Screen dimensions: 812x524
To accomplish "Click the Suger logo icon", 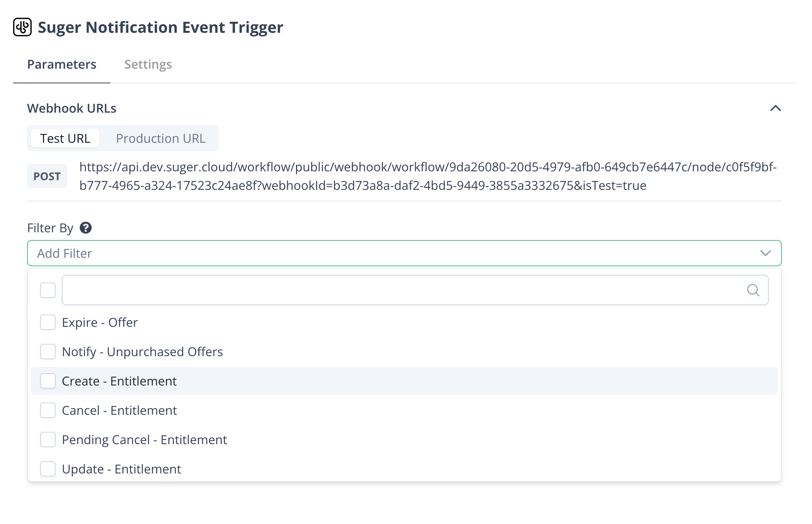I will (x=22, y=27).
